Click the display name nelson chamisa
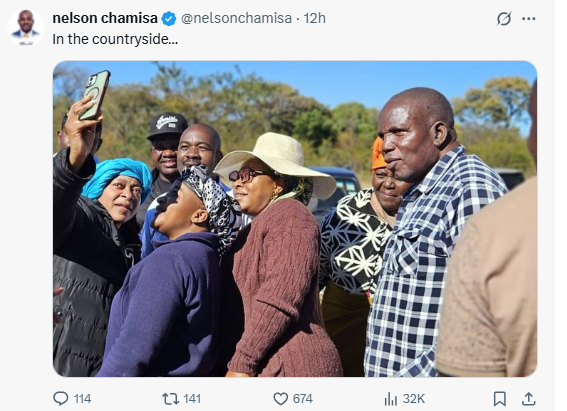This screenshot has height=411, width=567. (105, 18)
